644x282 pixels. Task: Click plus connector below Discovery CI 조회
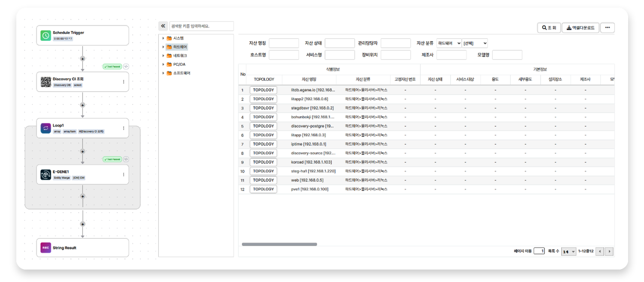pyautogui.click(x=82, y=105)
